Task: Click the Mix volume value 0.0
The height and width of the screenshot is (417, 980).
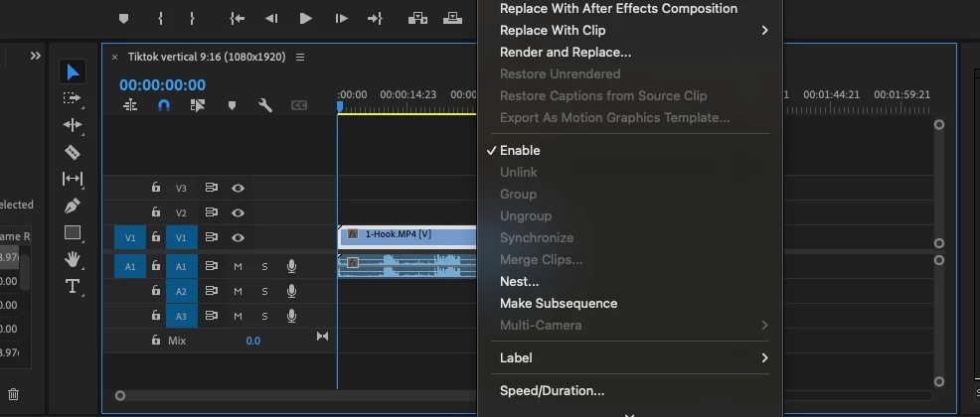Action: [x=253, y=341]
